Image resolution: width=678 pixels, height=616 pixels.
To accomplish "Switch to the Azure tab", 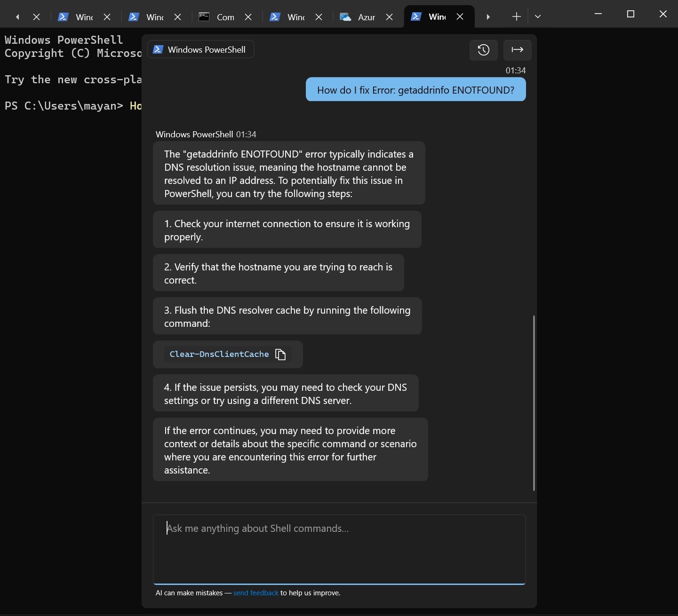I will click(366, 17).
